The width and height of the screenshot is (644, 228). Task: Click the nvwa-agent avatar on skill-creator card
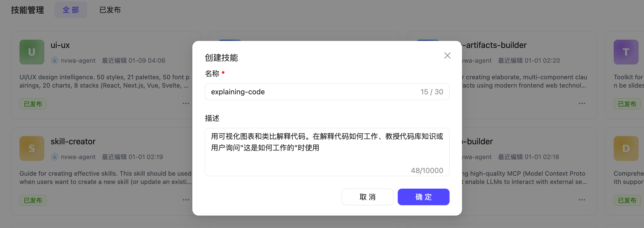(x=54, y=157)
